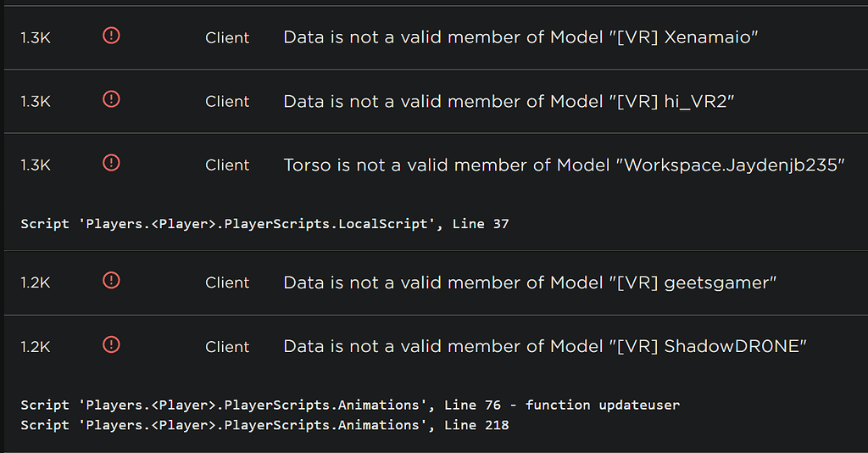
Task: Click Client label on ShadowDRONE row
Action: point(227,347)
